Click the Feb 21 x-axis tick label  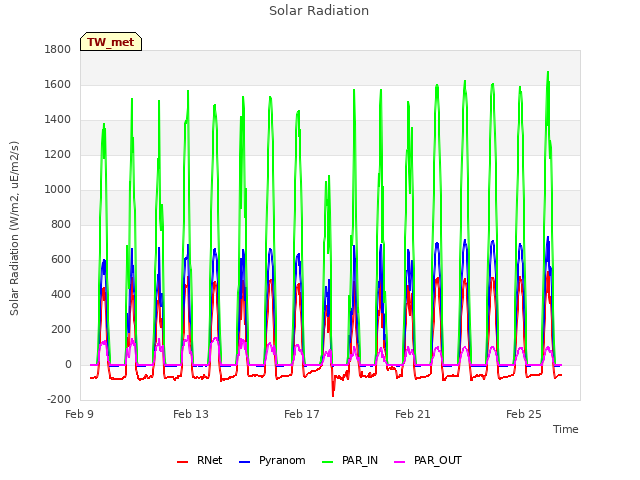tap(413, 414)
